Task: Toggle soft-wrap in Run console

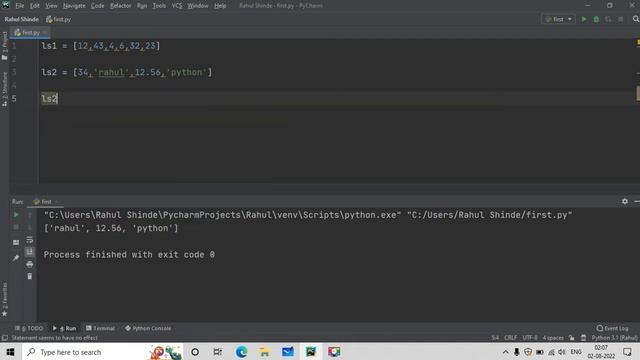Action: click(x=29, y=240)
